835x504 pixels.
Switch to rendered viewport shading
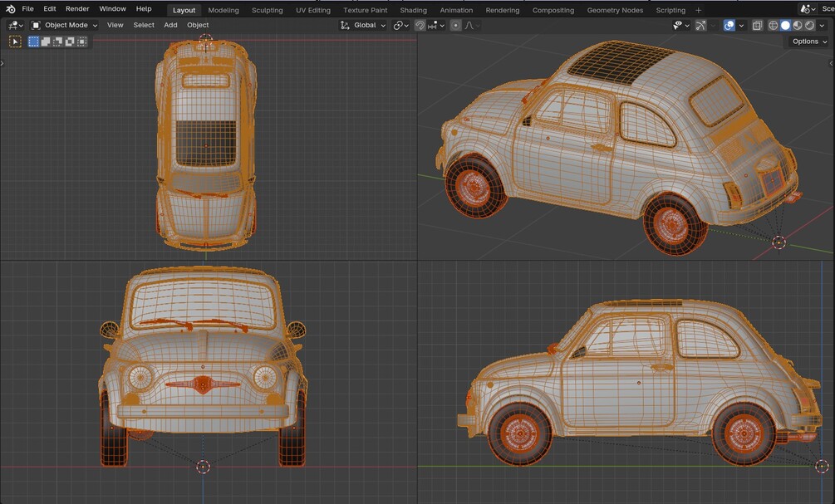pos(808,26)
